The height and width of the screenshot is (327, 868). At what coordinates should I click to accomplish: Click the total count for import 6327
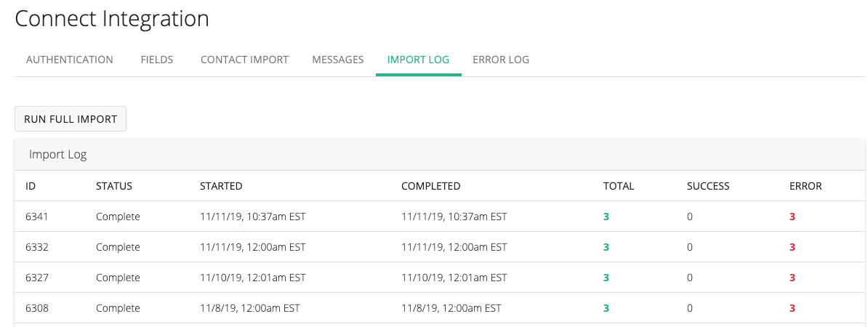[606, 278]
